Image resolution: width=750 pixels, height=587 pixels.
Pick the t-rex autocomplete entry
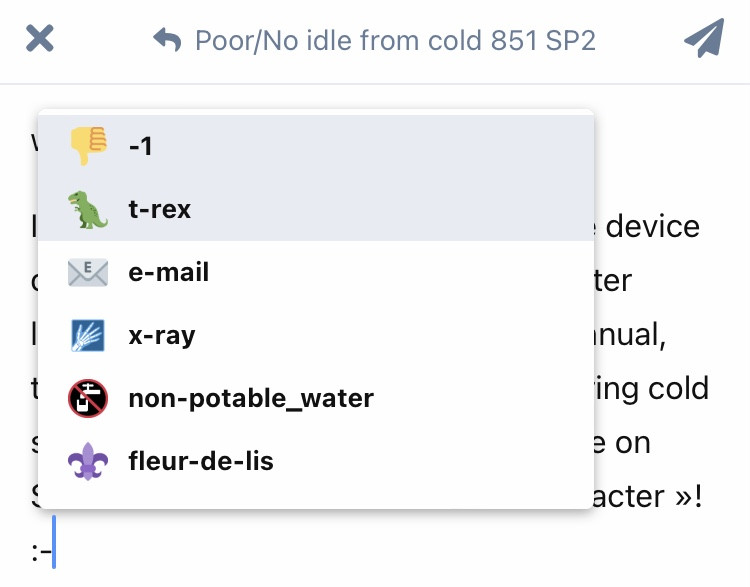tap(316, 209)
